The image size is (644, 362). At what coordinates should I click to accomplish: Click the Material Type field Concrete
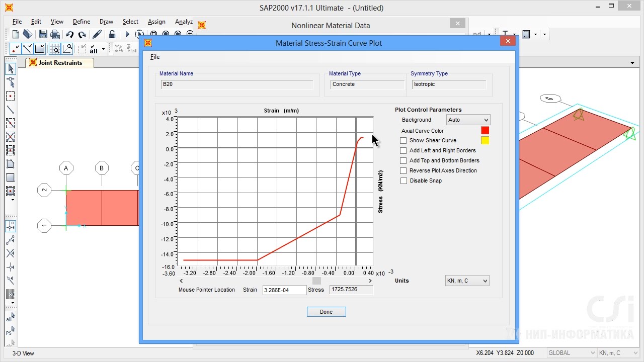[367, 84]
